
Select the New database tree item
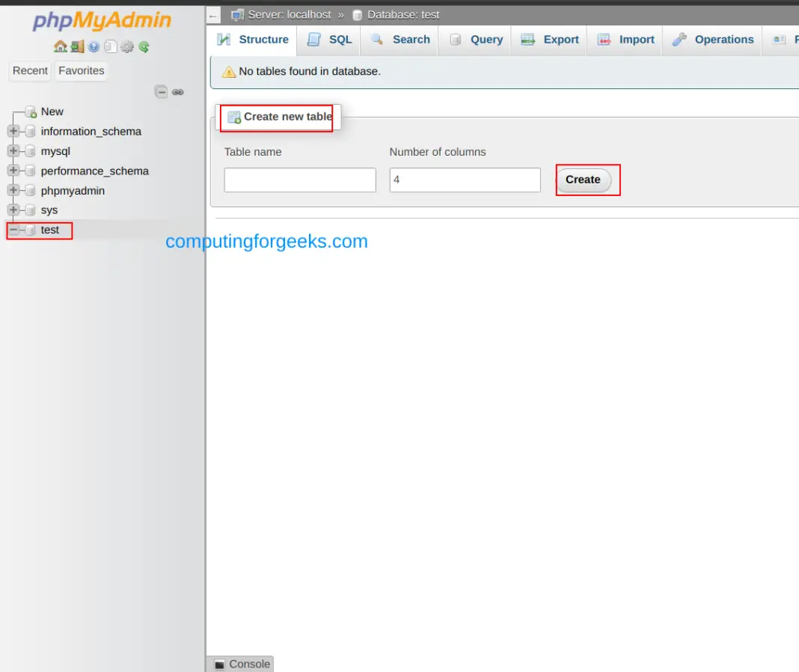point(52,112)
